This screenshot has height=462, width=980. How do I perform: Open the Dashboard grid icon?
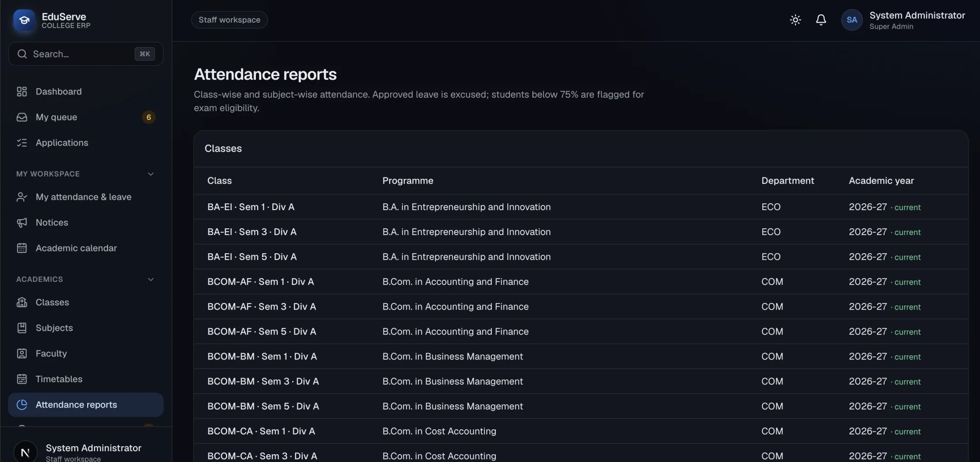click(22, 92)
